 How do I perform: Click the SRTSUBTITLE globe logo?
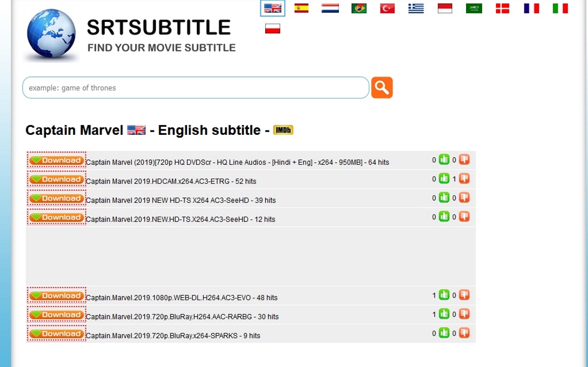click(x=51, y=33)
